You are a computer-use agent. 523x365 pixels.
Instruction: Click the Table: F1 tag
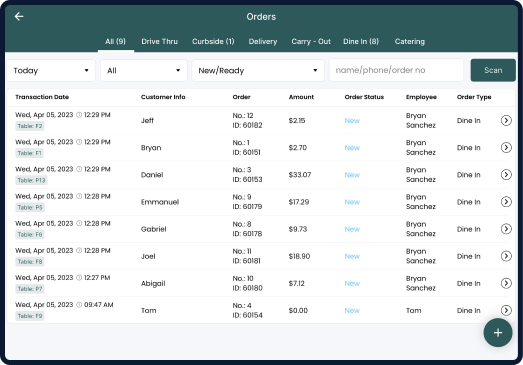click(x=29, y=153)
